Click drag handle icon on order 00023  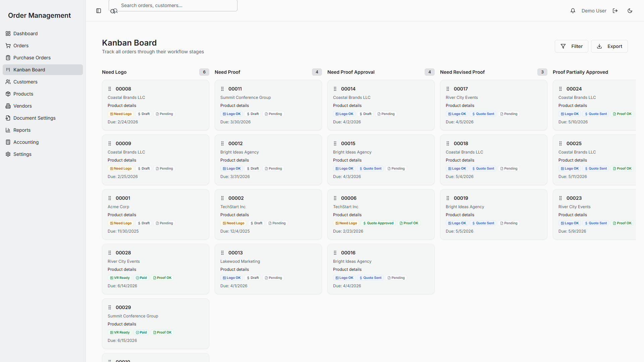(x=560, y=198)
